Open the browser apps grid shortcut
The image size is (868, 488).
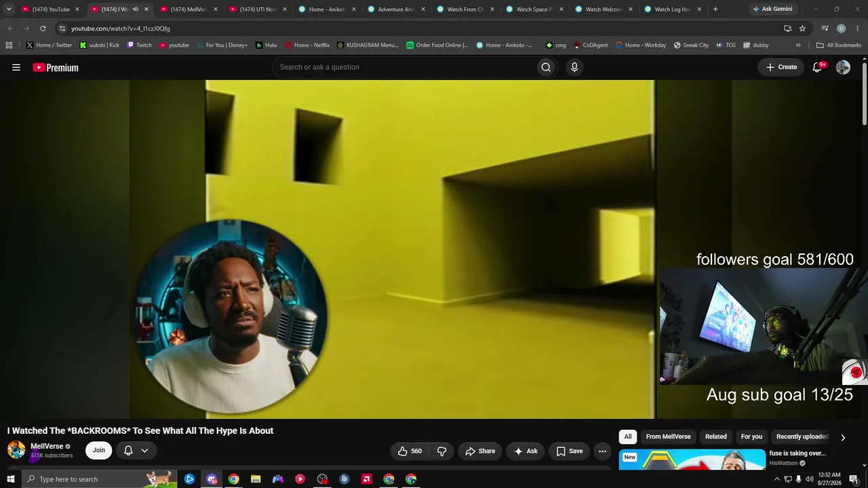(x=9, y=45)
